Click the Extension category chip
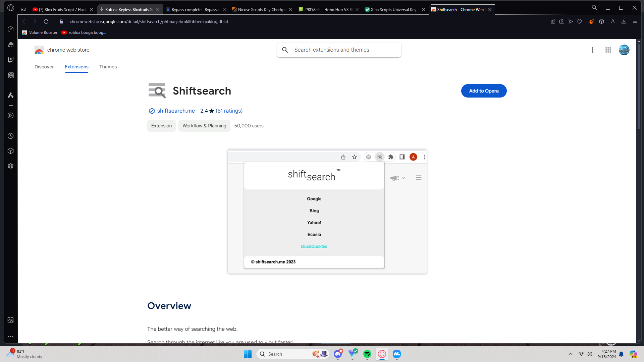Screen dimensions: 644x362 (x=161, y=126)
